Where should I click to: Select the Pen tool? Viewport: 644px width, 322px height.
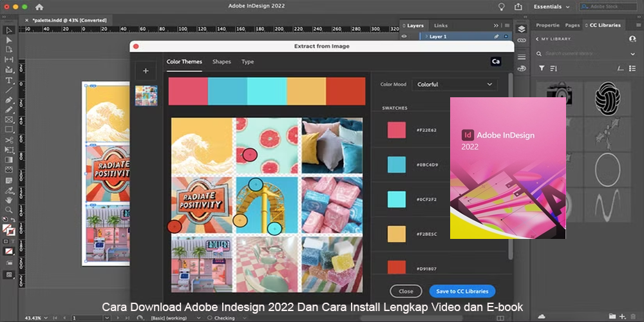tap(8, 100)
